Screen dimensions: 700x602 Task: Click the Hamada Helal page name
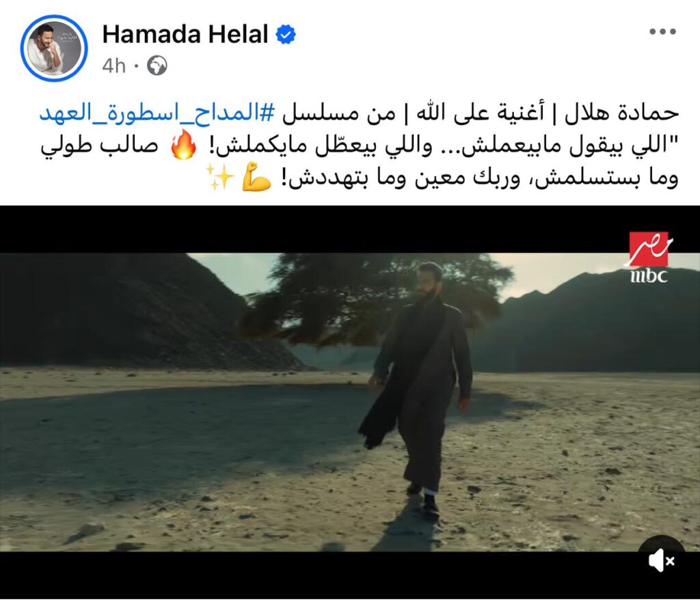(x=185, y=34)
